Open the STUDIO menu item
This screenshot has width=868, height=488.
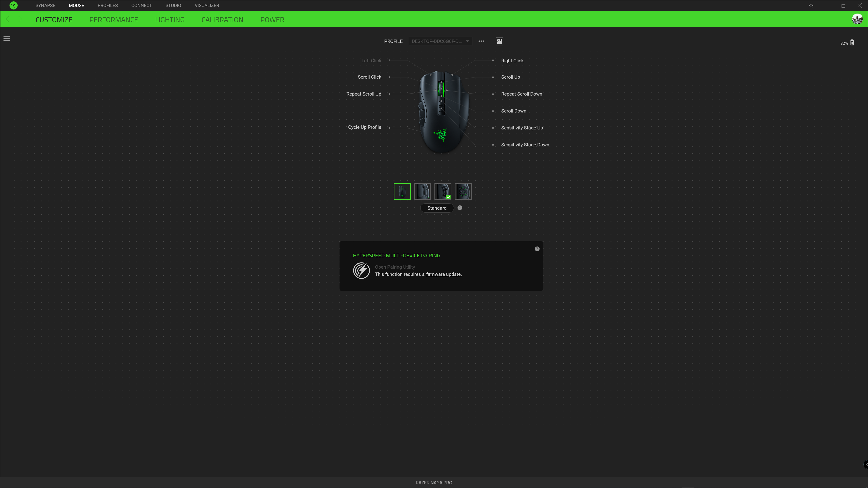[173, 5]
